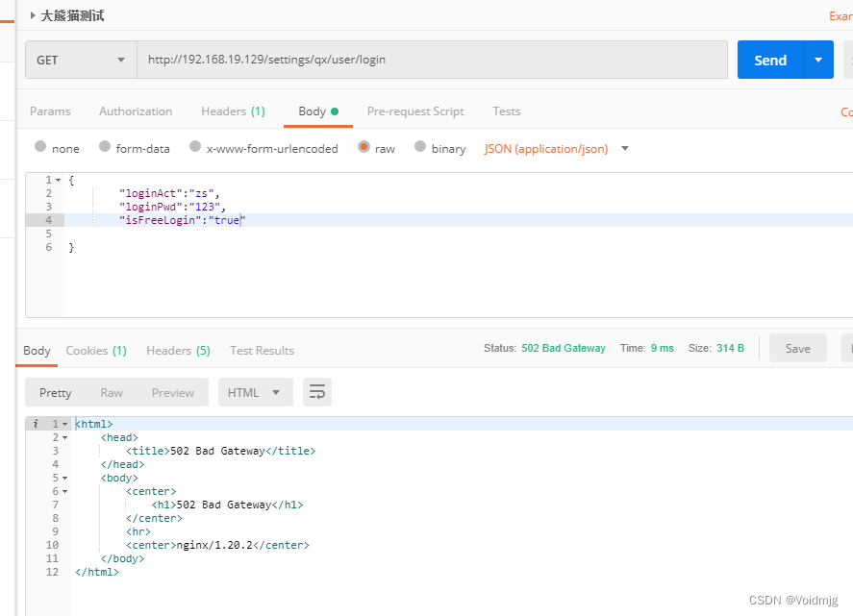Select the binary body type
Screen dimensions: 853x616
coord(420,146)
